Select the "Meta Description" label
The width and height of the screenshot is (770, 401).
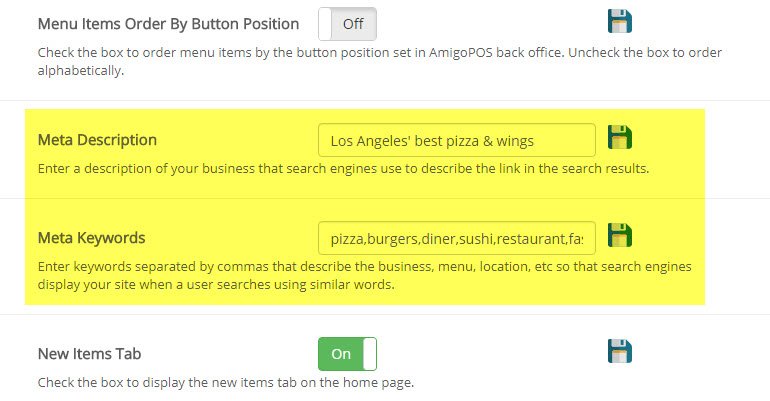[97, 140]
